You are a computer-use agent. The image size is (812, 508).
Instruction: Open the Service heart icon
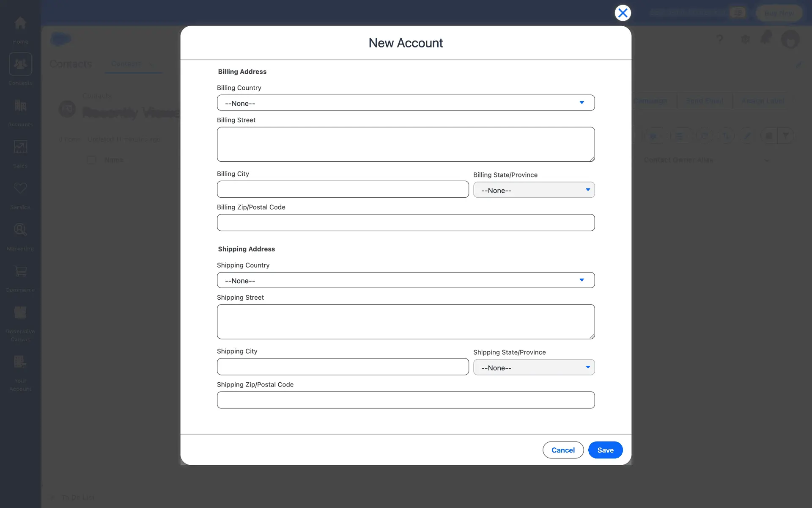20,188
